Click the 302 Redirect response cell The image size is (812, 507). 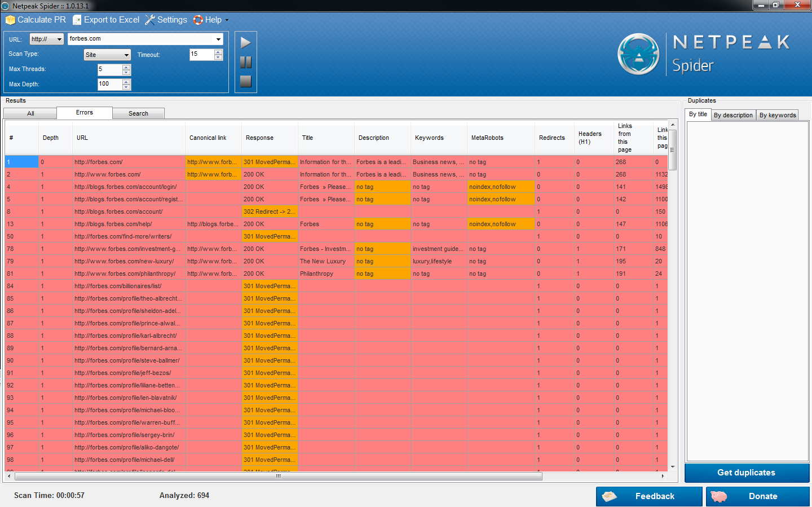270,211
